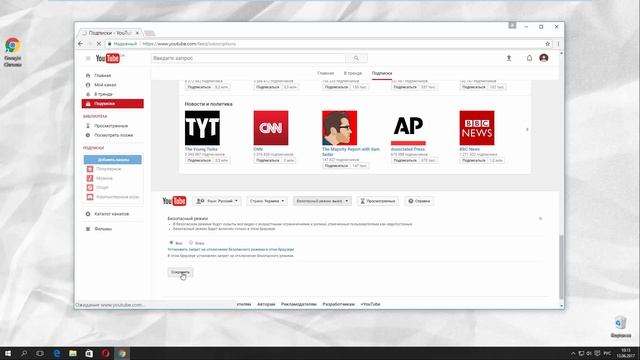This screenshot has height=360, width=640.
Task: Click the page vertical scrollbar thumb
Action: point(561,267)
